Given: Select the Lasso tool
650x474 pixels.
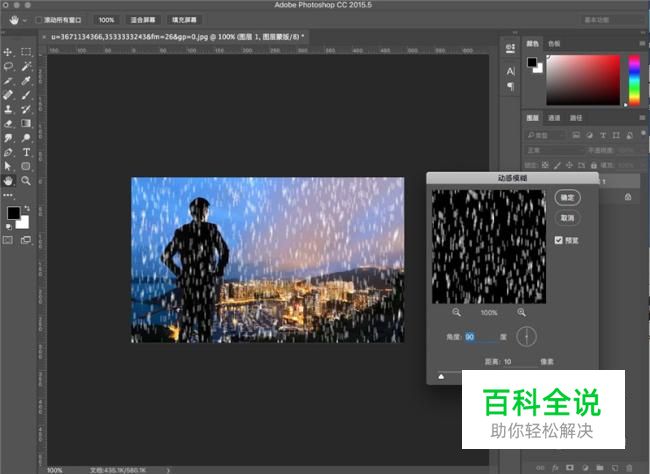Looking at the screenshot, I should click(x=8, y=66).
